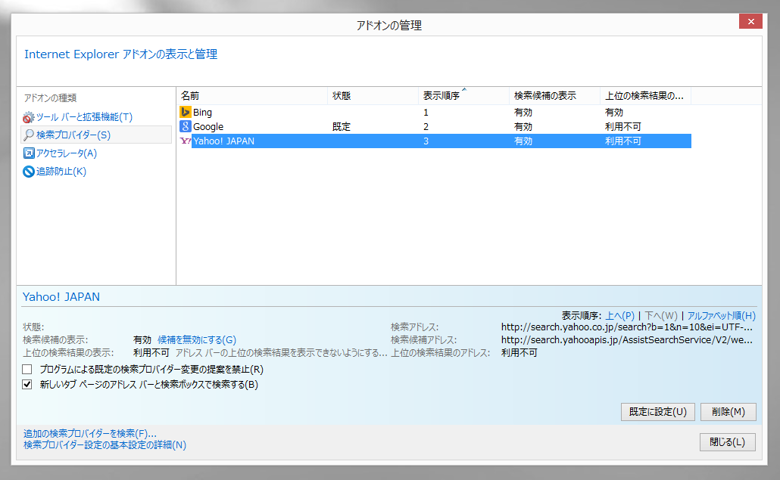Click the search.yahooapis.jp suggestion address URL
780x480 pixels.
(x=627, y=340)
